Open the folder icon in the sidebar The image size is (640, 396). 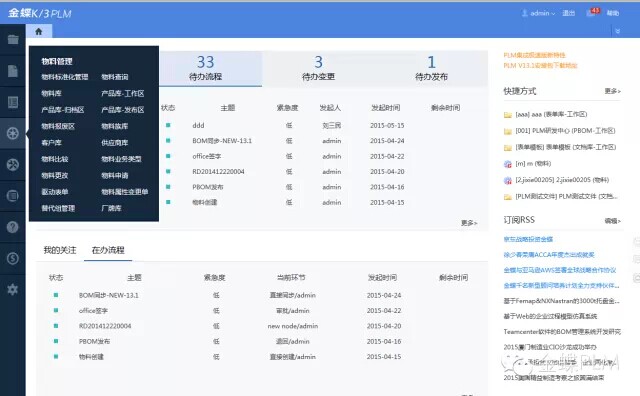click(13, 39)
